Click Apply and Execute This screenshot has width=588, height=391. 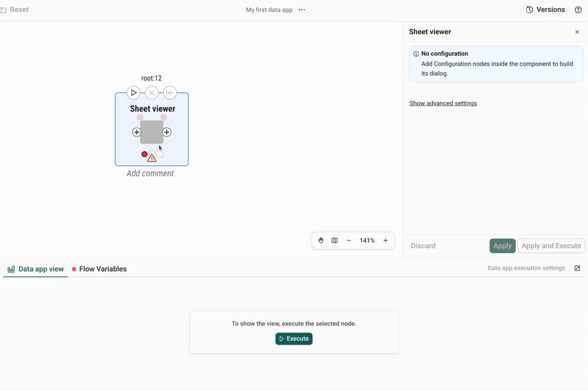pos(552,246)
